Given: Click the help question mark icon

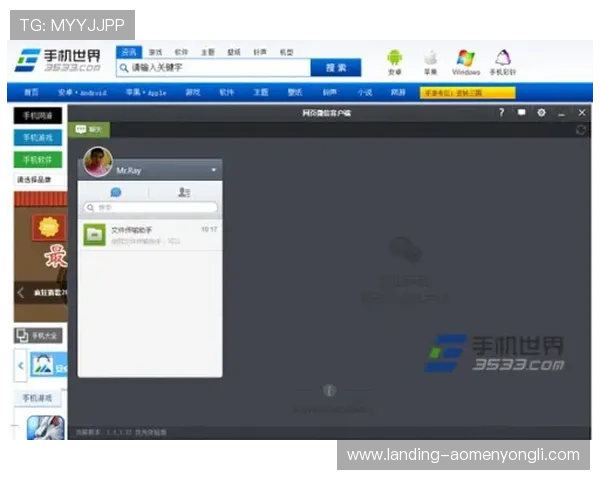Looking at the screenshot, I should point(501,113).
